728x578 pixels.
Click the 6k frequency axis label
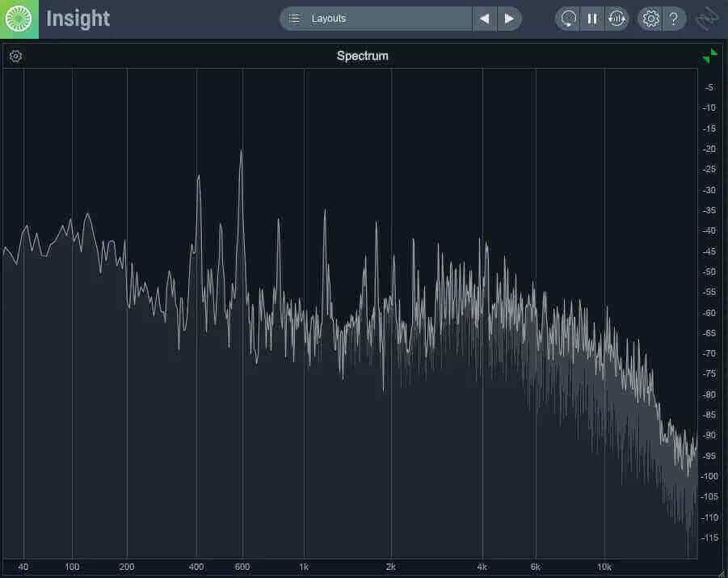point(536,567)
